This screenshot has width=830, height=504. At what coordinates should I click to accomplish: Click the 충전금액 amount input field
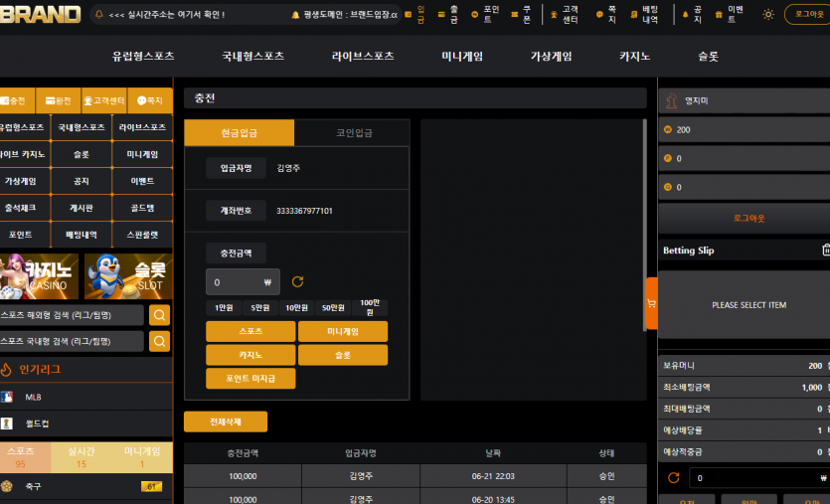click(243, 282)
